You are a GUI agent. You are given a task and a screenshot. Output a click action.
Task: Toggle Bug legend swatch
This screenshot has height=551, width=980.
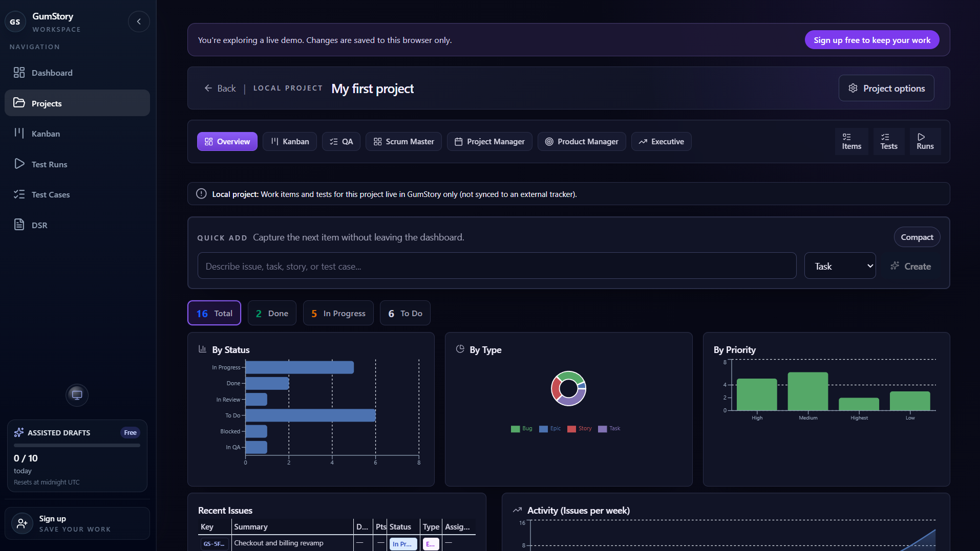pos(515,429)
